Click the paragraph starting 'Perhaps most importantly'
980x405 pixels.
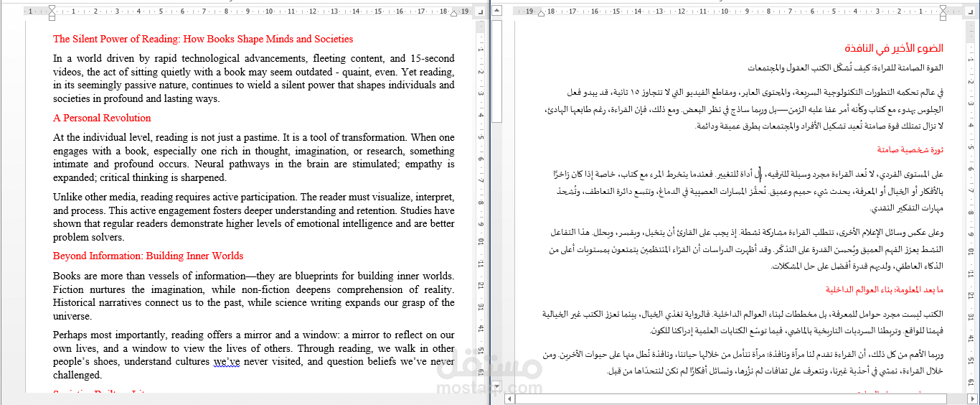tap(254, 355)
